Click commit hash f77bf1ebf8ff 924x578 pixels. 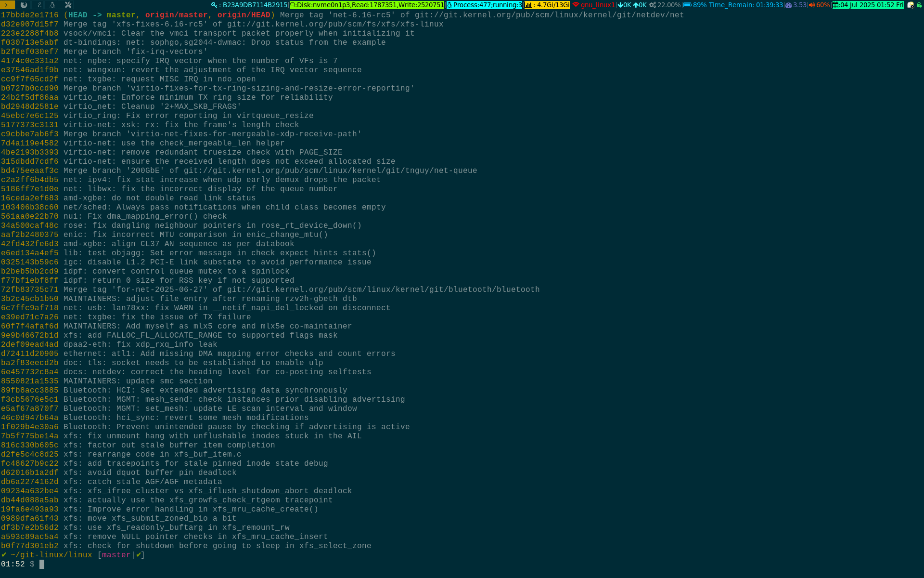click(30, 280)
